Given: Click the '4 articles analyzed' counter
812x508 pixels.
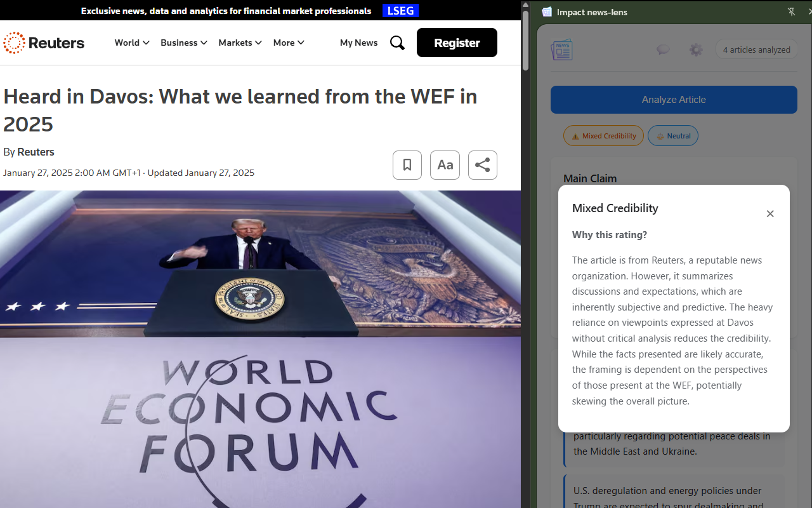Looking at the screenshot, I should (757, 50).
